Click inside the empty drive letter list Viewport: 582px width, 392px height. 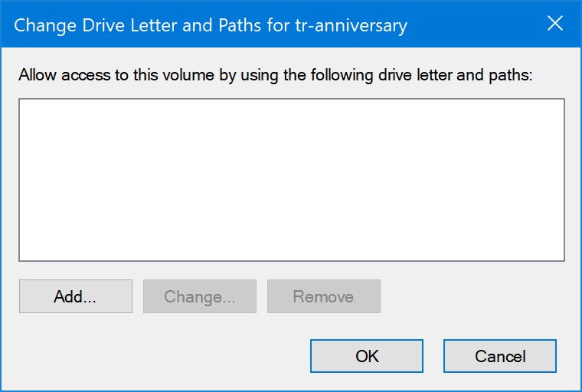291,180
